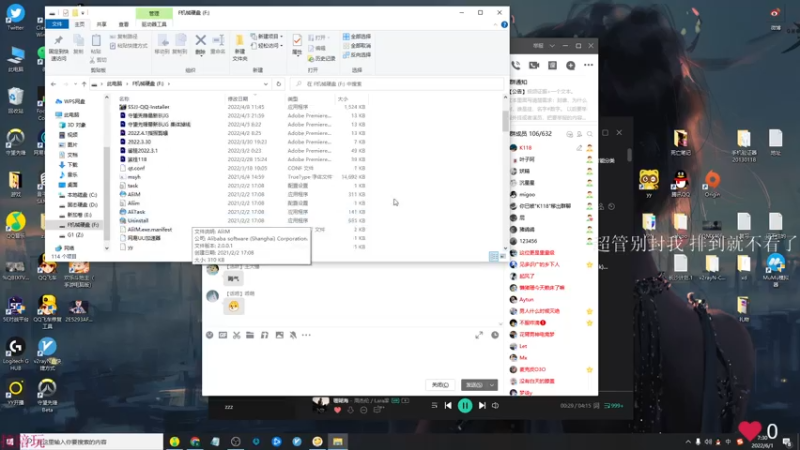Viewport: 800px width, 450px height.
Task: Click the Manage (管理) contextual tab
Action: point(154,13)
